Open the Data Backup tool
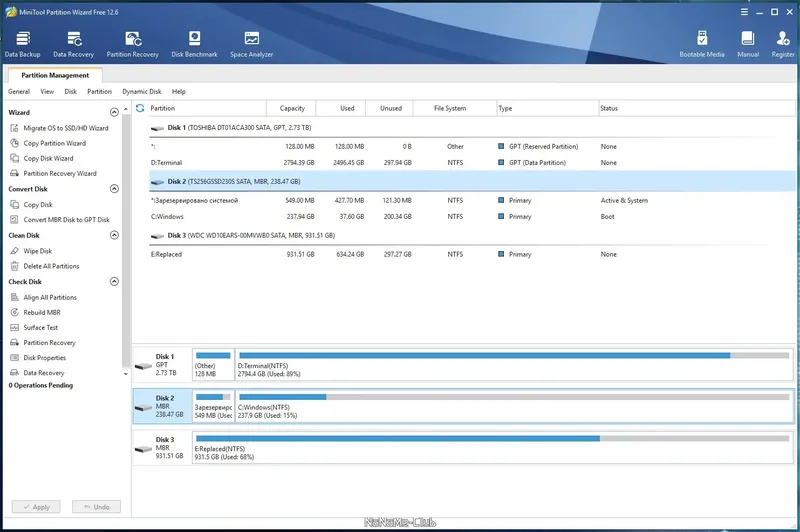 22,42
